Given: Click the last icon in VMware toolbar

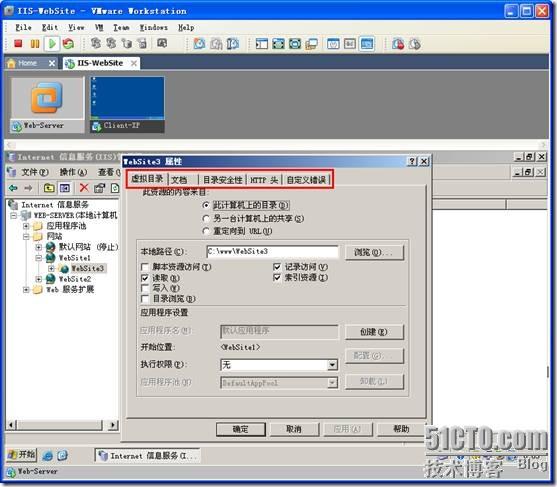Looking at the screenshot, I should (x=414, y=44).
